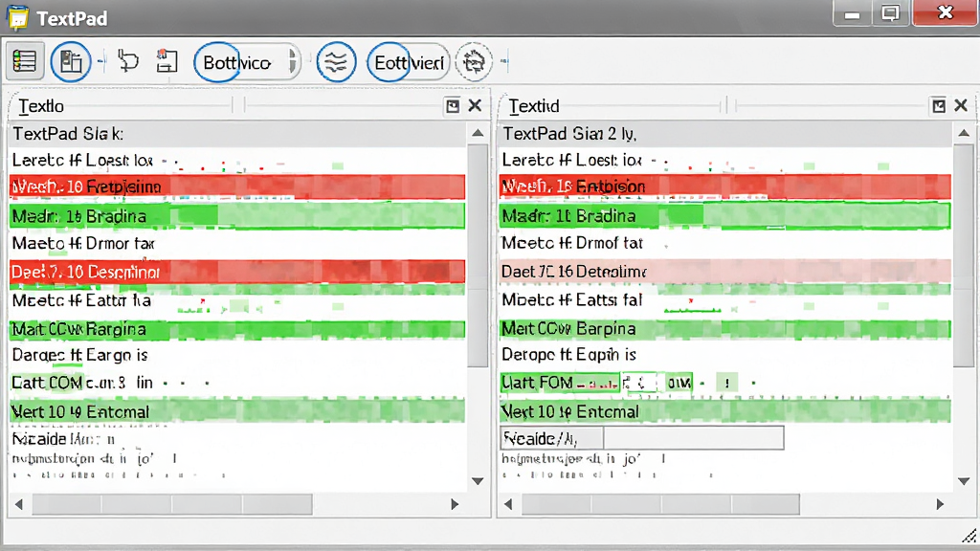
Task: Click right pane horizontal scrollbar thumb
Action: tap(660, 504)
